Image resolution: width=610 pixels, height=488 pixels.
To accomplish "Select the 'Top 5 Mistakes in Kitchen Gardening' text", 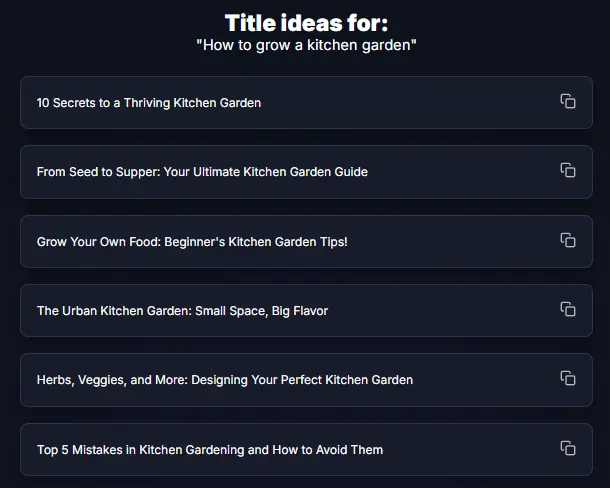I will [210, 450].
